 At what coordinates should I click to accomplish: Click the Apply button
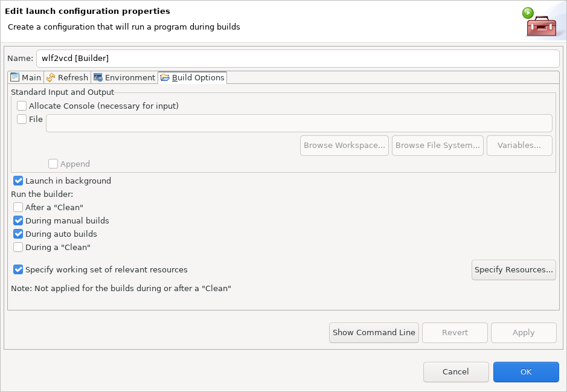[x=524, y=333]
